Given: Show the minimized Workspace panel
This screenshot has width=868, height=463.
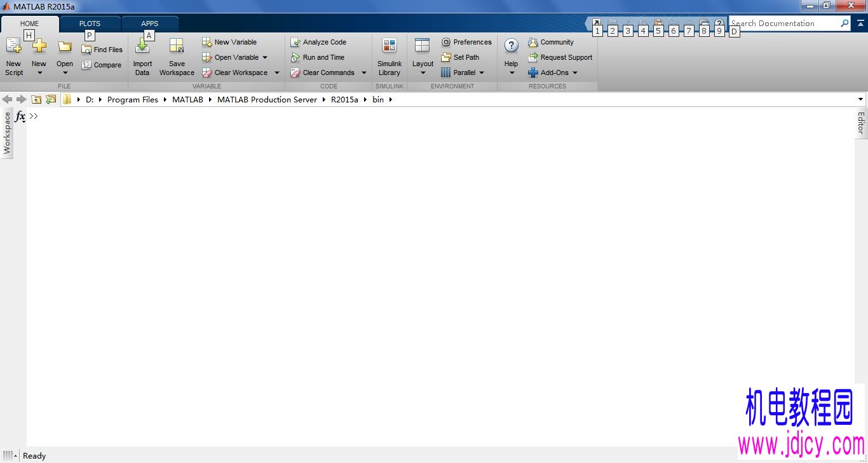Looking at the screenshot, I should click(x=7, y=133).
